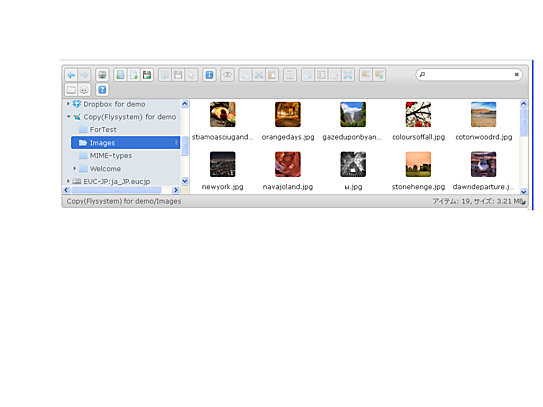Open the sort options icon
Viewport: 543px width, 407px height.
(x=84, y=90)
